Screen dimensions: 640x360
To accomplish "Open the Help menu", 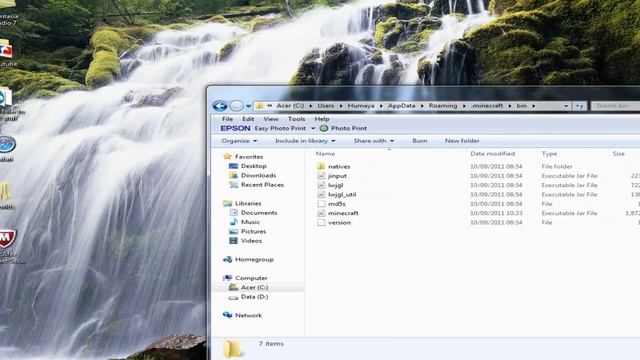I will (x=322, y=119).
